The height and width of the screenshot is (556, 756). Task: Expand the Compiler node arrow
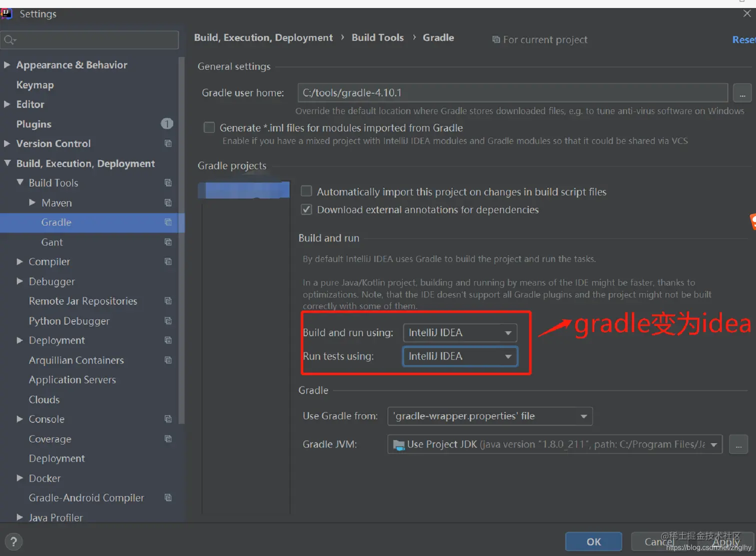tap(20, 261)
